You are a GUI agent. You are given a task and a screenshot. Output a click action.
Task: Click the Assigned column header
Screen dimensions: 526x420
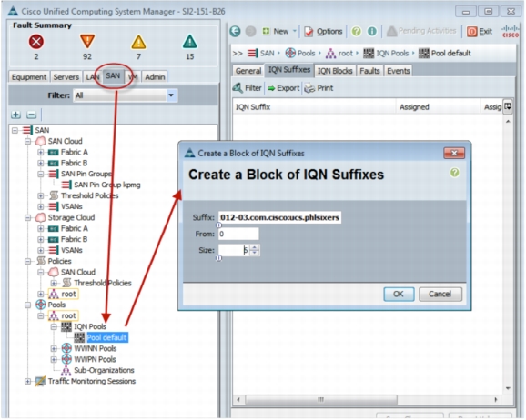click(438, 107)
